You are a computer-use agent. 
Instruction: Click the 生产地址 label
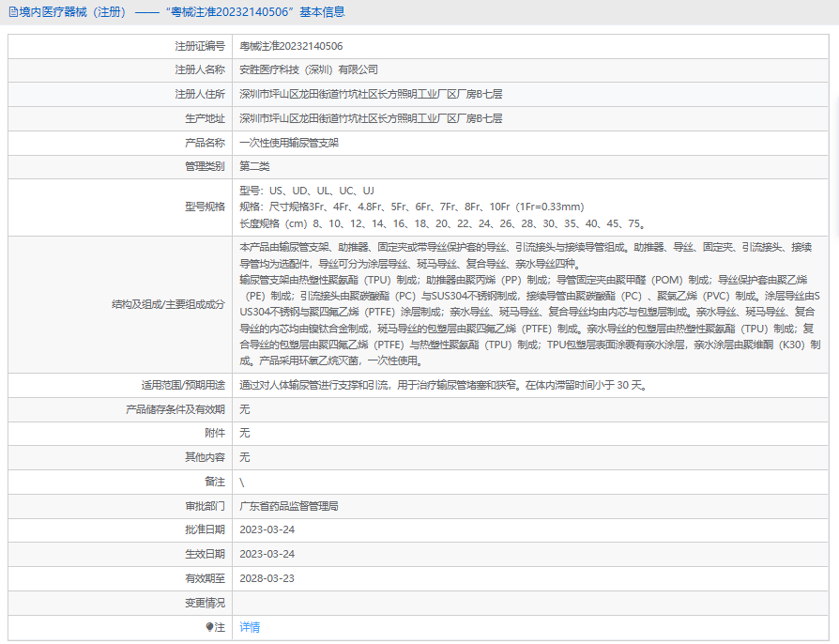[x=205, y=119]
